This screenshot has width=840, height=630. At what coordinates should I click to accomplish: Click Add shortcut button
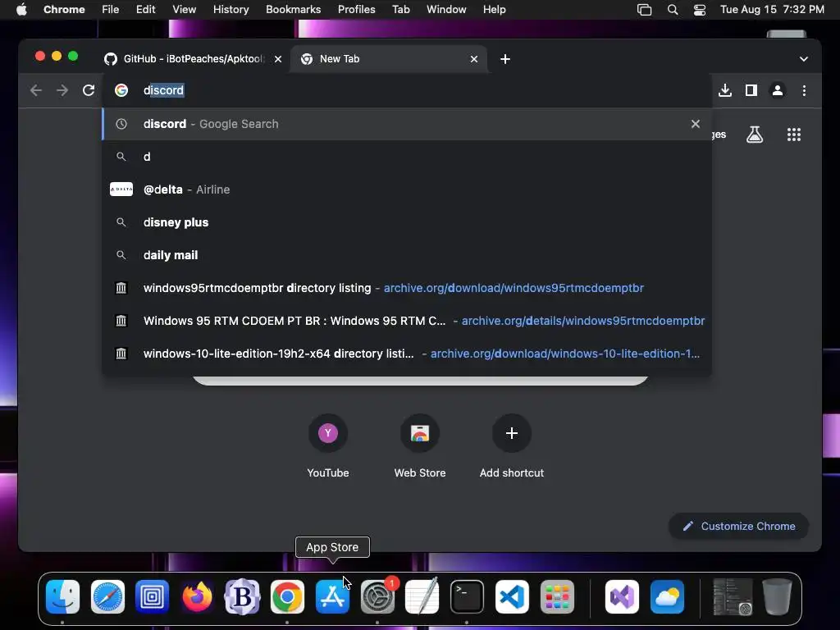(512, 445)
